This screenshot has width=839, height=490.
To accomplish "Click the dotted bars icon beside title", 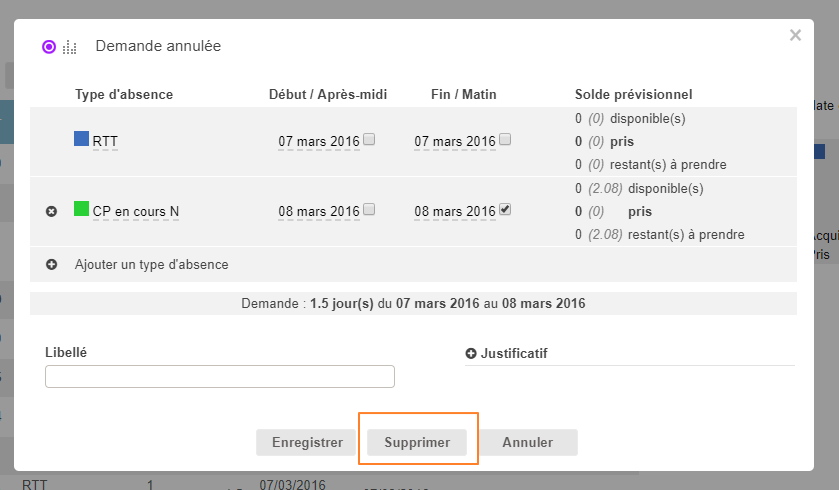I will tap(70, 47).
